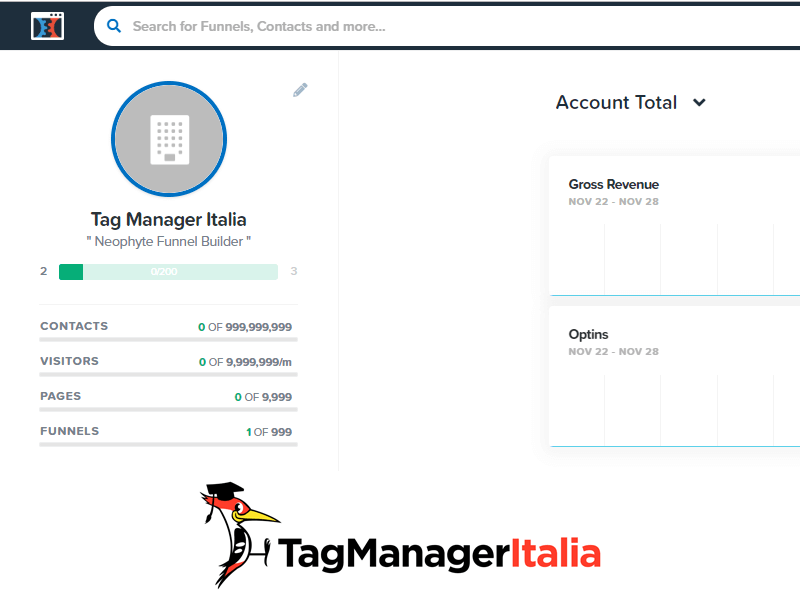800x600 pixels.
Task: Click the level 3 number beside progress bar
Action: [x=294, y=271]
